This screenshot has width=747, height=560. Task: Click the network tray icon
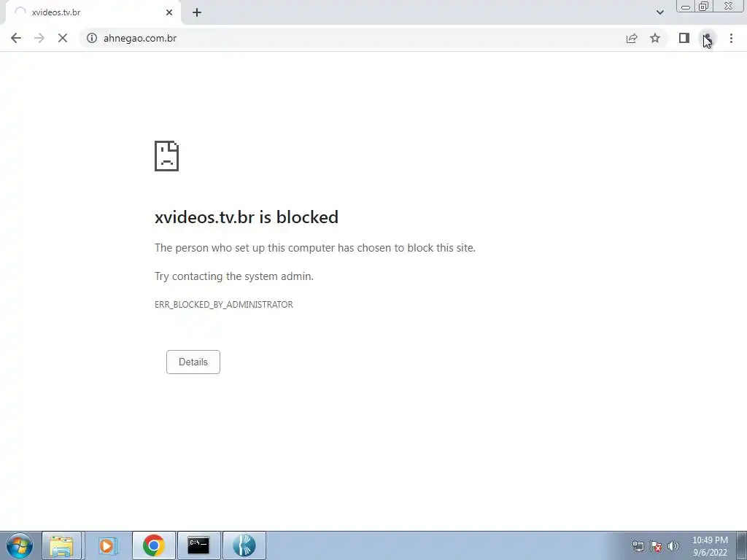pyautogui.click(x=638, y=546)
